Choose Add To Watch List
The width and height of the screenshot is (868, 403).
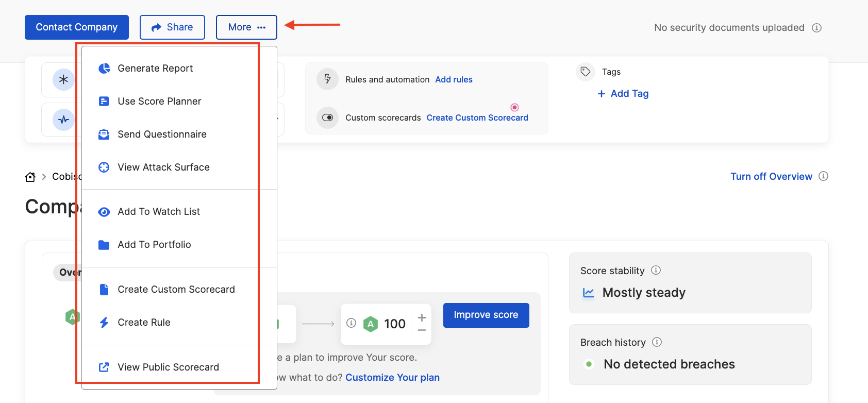179,212
